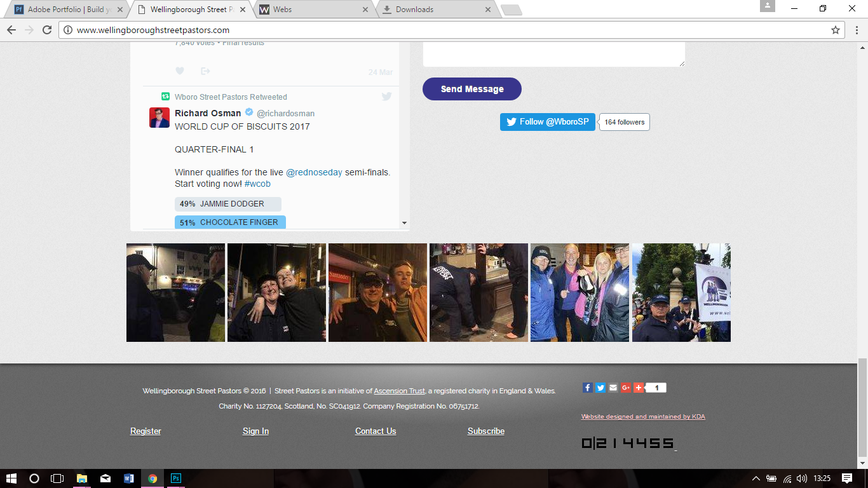Click the Sign In footer link
This screenshot has height=488, width=868.
[x=255, y=431]
